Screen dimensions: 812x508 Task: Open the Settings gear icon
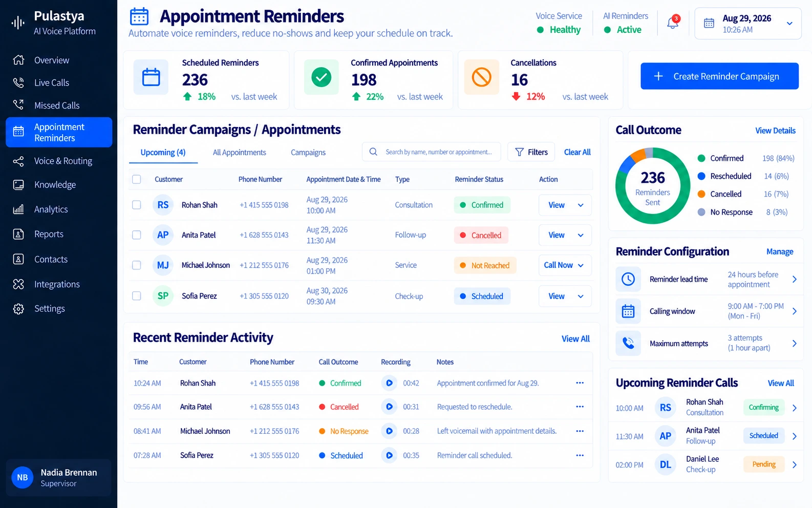pyautogui.click(x=18, y=309)
